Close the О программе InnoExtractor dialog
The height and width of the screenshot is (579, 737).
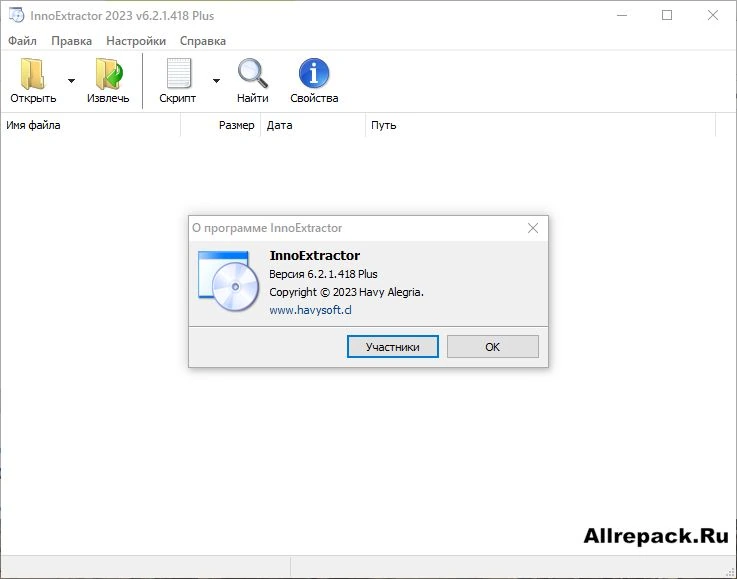coord(533,228)
